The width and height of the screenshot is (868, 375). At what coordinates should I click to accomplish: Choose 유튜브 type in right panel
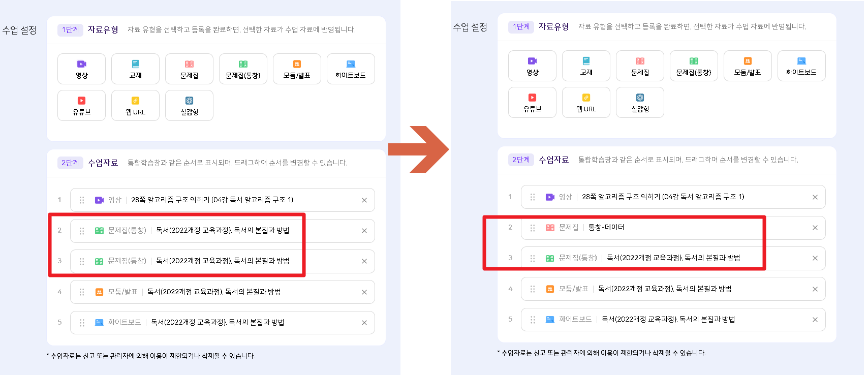click(532, 102)
